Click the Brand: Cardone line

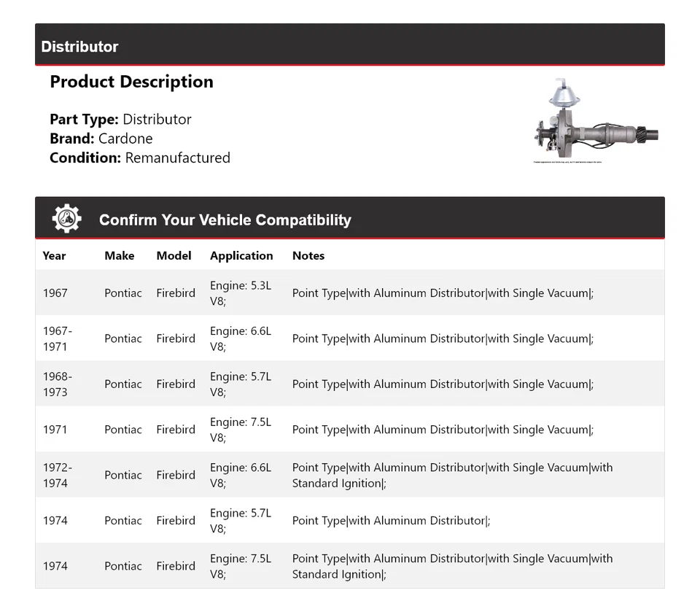tap(101, 139)
